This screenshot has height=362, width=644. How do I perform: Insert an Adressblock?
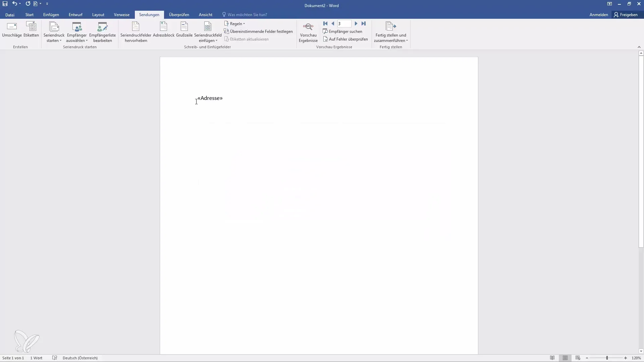pyautogui.click(x=164, y=29)
